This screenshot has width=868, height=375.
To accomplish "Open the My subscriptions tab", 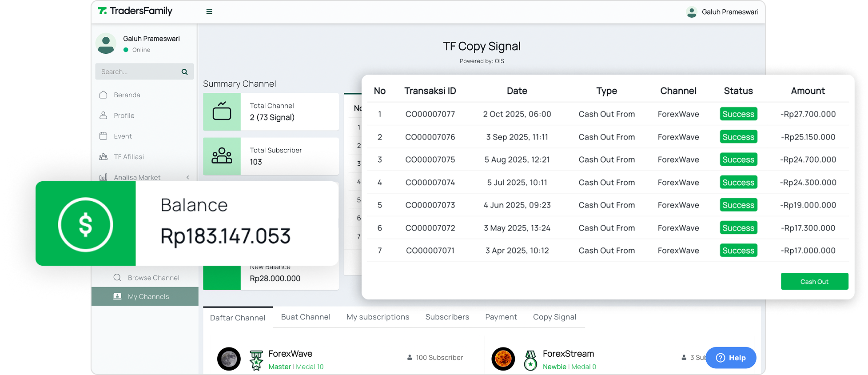I will pyautogui.click(x=378, y=317).
